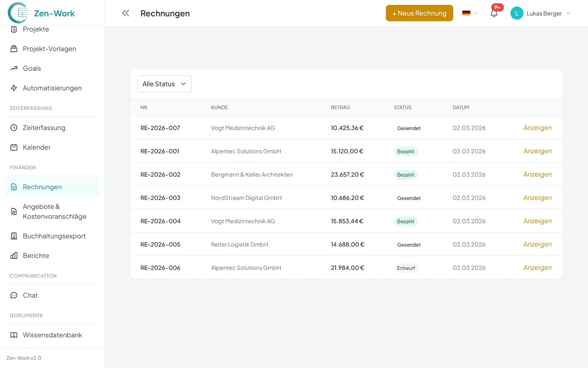Open the German flag language selector
The image size is (588, 368).
tap(470, 13)
